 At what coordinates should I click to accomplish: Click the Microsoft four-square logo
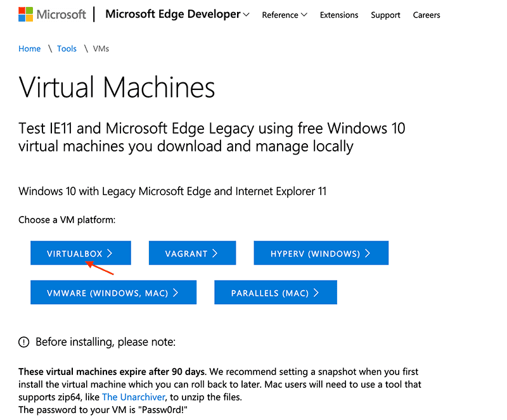[x=25, y=13]
